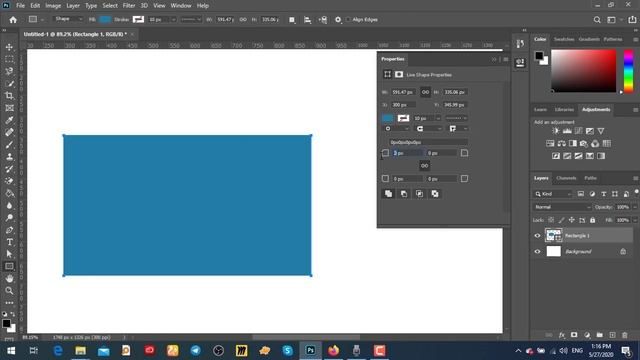640x360 pixels.
Task: Select the Path Selection tool
Action: pyautogui.click(x=9, y=254)
